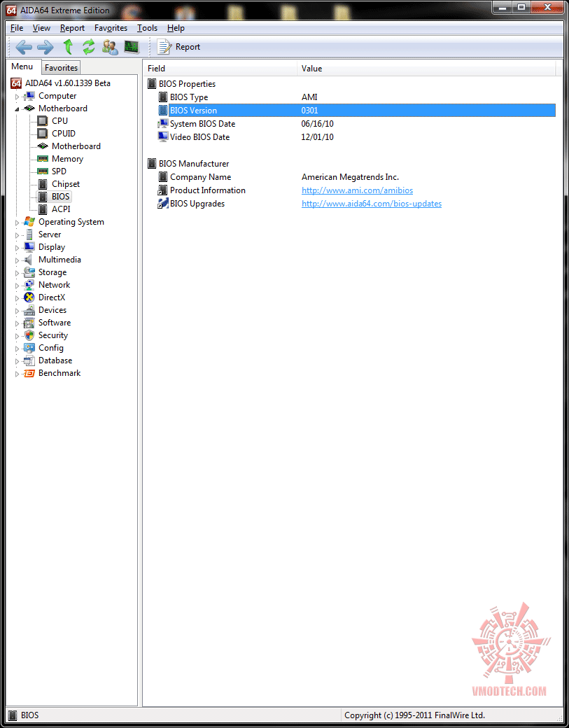Open the Favorites menu
569x728 pixels.
pyautogui.click(x=111, y=28)
